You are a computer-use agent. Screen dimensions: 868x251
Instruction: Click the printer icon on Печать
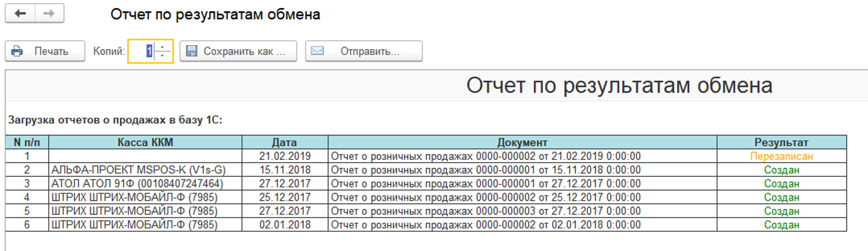point(17,52)
